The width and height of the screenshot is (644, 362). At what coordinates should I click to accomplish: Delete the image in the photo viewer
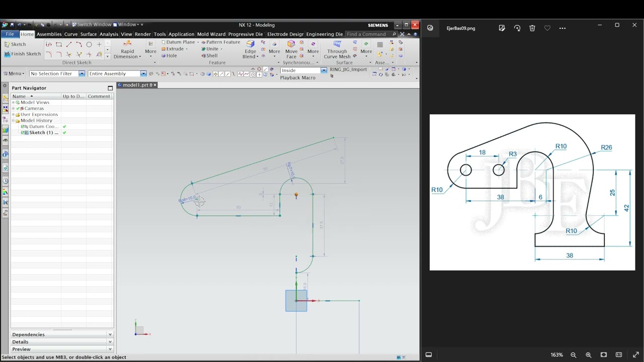[532, 28]
